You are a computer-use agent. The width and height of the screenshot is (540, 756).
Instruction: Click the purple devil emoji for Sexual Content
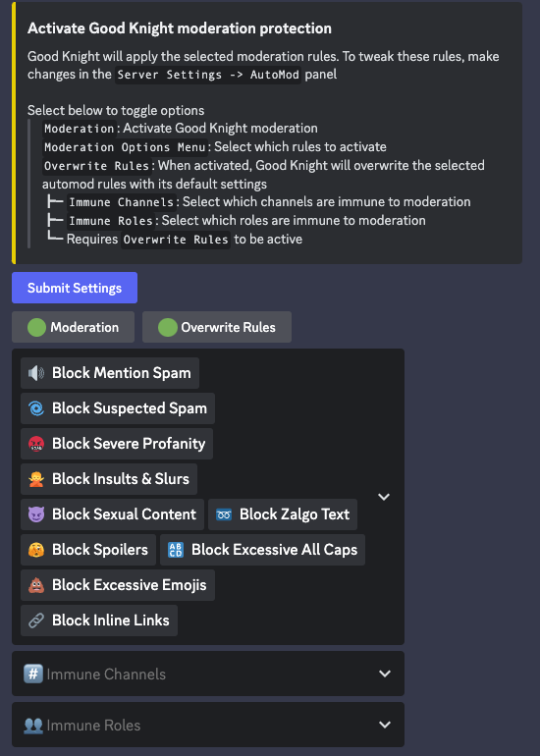(x=36, y=514)
